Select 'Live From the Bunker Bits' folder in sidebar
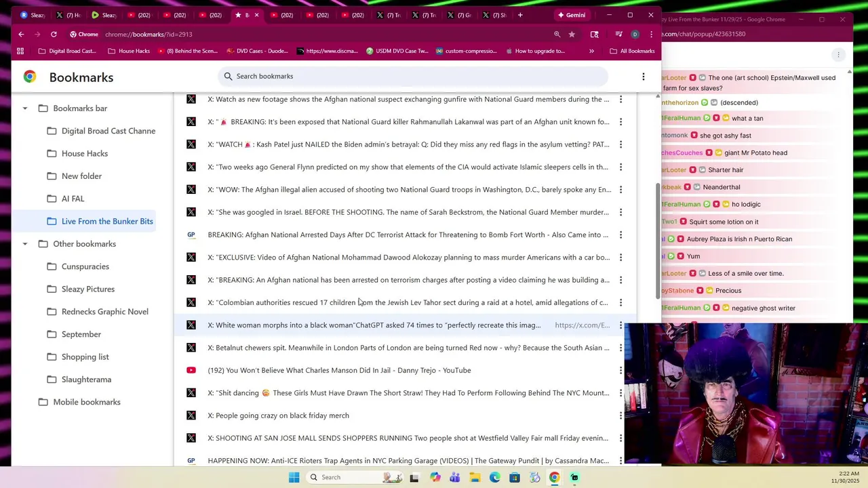 point(100,221)
